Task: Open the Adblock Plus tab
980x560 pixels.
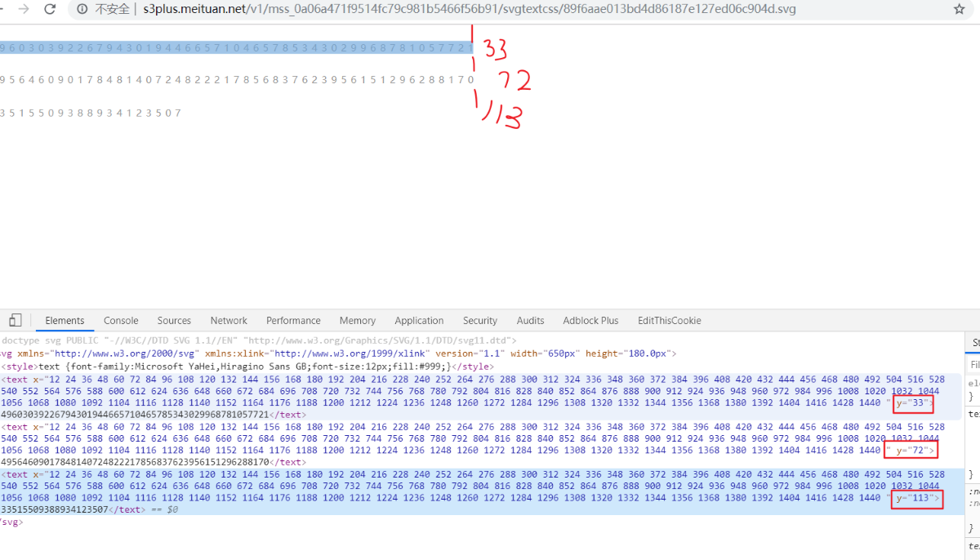Action: coord(590,321)
